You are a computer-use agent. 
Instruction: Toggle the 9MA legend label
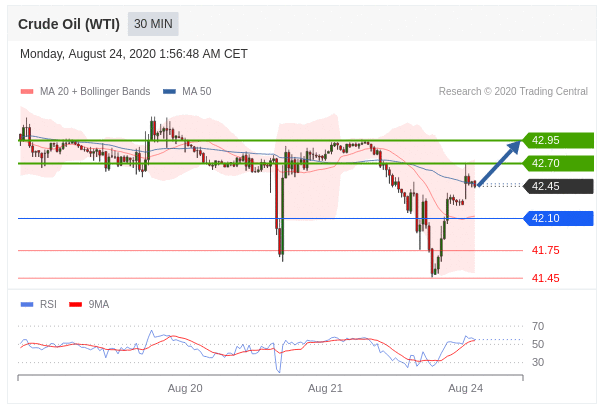[x=99, y=305]
